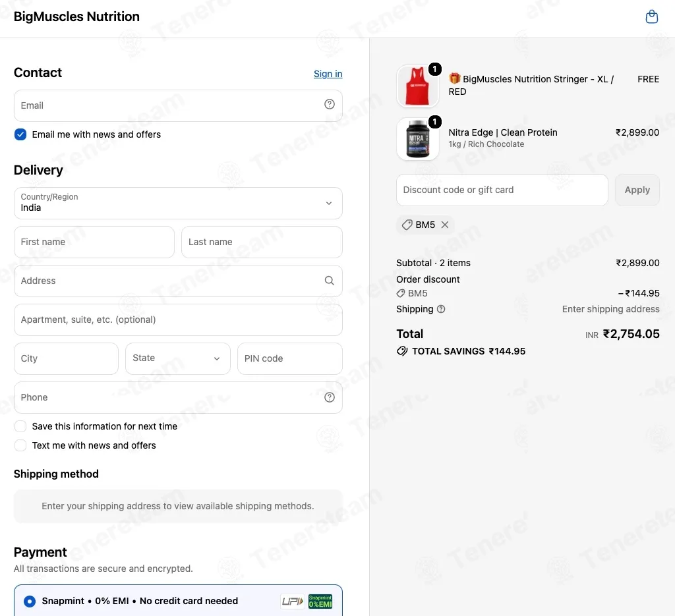Focus the First name field
Viewport: 675px width, 616px height.
[94, 242]
